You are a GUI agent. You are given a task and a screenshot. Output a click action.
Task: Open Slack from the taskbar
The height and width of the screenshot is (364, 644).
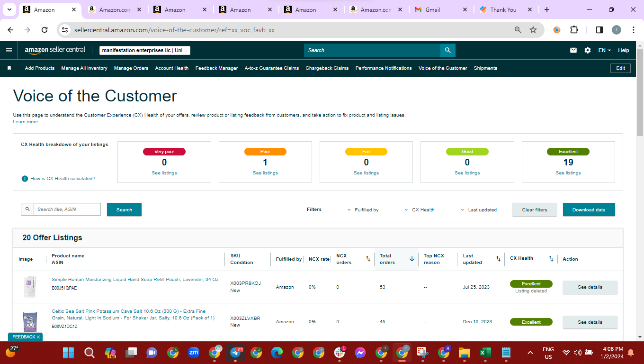[x=340, y=353]
